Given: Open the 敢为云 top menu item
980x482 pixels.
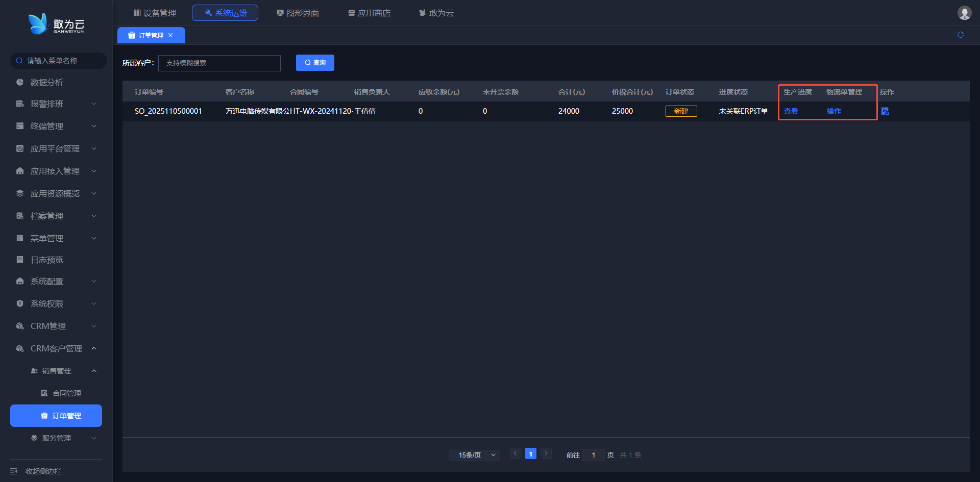Looking at the screenshot, I should pyautogui.click(x=436, y=13).
